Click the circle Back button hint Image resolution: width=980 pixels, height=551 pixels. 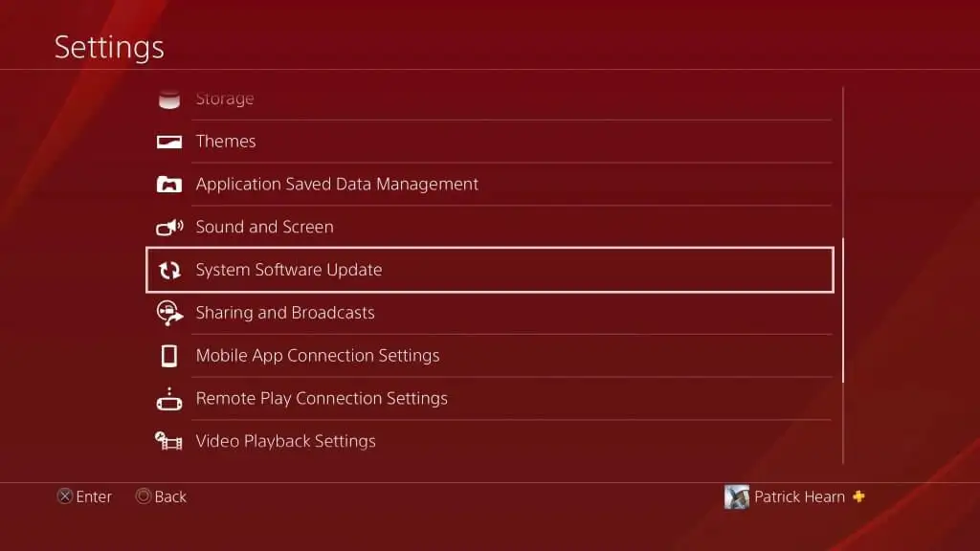161,496
